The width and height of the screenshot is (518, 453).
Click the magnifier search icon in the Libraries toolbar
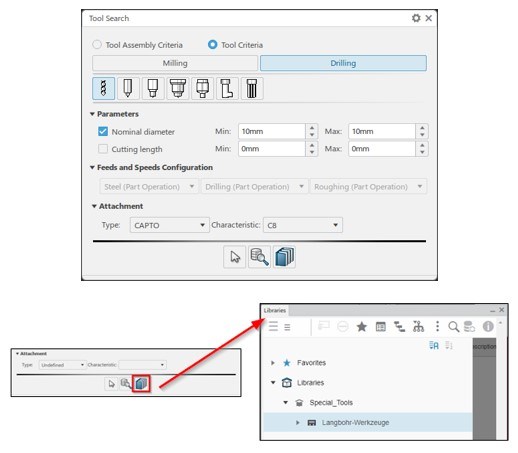[454, 327]
